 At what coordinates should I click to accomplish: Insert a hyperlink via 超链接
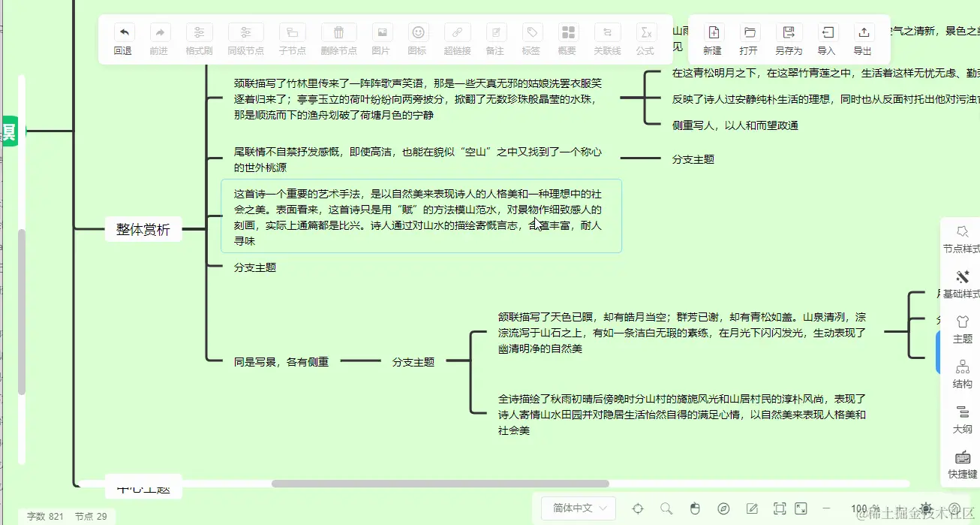tap(456, 39)
